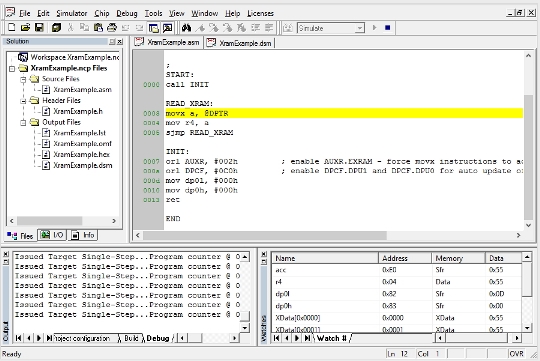Click the Save floppy disk icon

pos(39,28)
